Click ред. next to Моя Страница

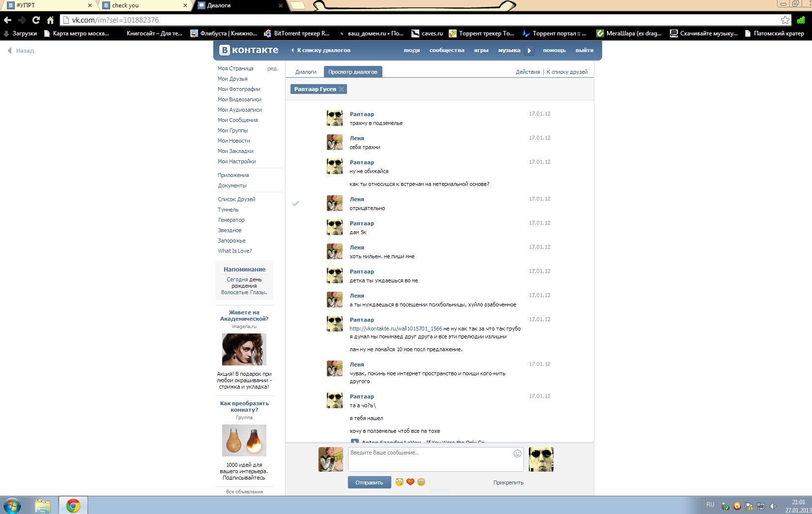coord(273,68)
